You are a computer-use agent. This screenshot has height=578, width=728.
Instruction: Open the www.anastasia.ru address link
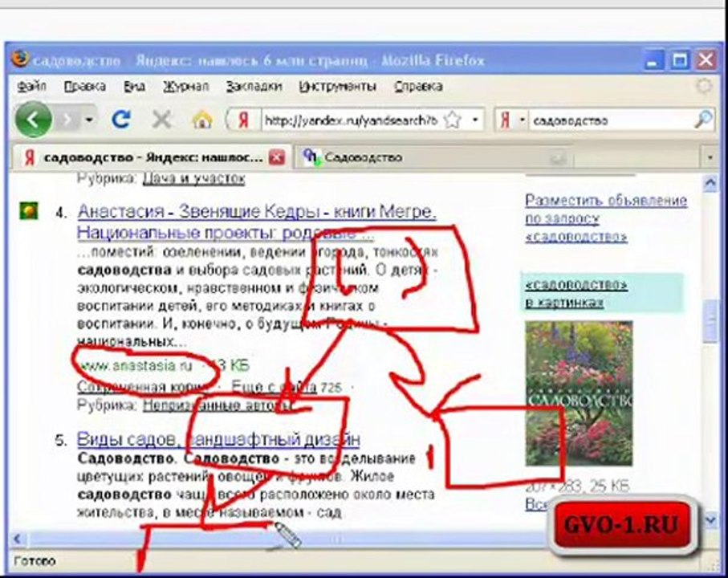click(x=135, y=365)
